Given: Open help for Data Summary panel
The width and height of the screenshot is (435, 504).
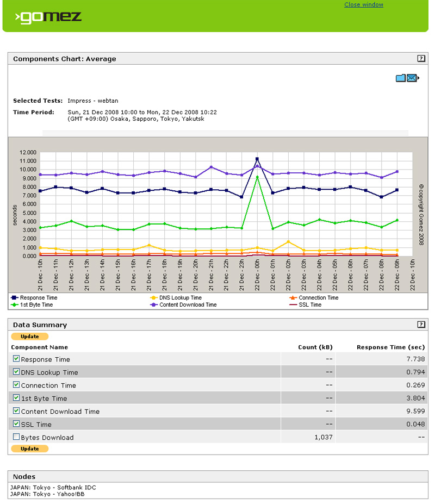Looking at the screenshot, I should (421, 325).
